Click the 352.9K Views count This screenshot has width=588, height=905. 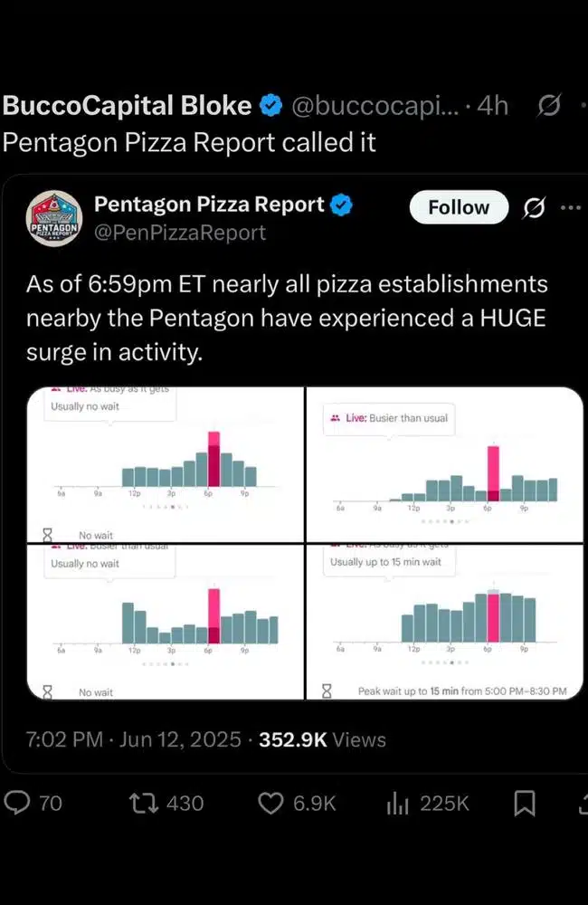322,739
